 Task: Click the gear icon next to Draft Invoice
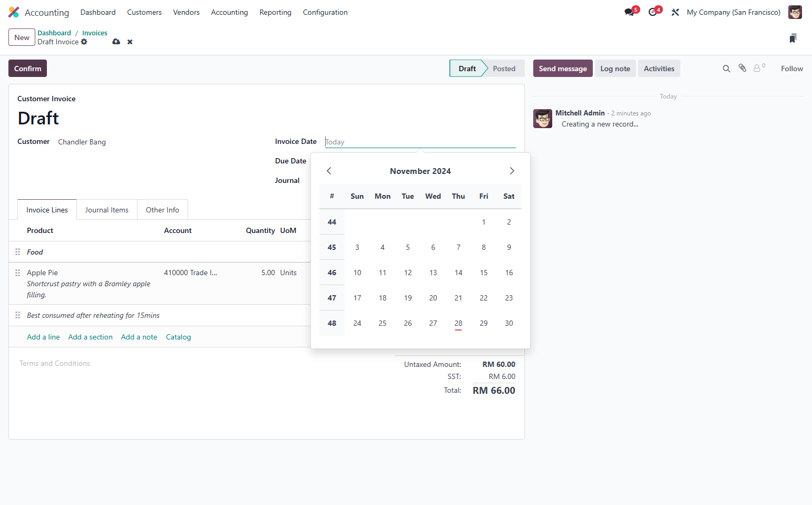(84, 42)
